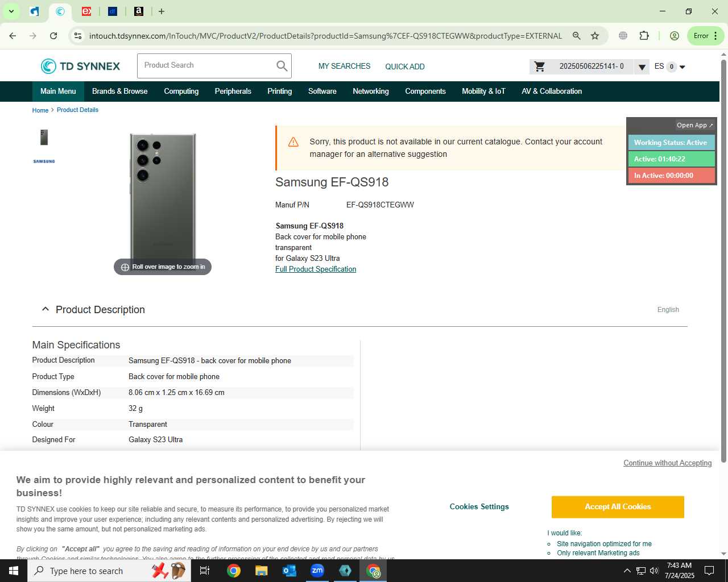Switch to the blue 'df' browser tab

[x=112, y=11]
